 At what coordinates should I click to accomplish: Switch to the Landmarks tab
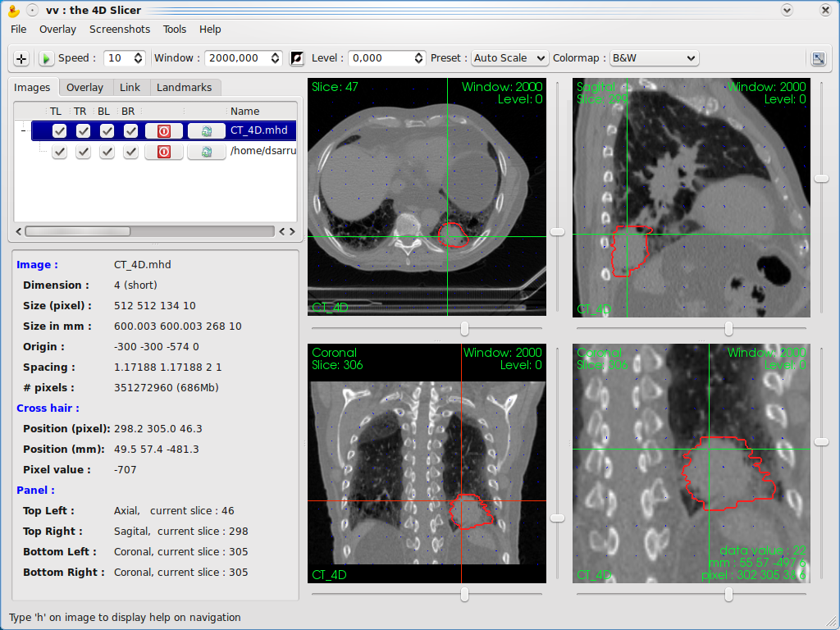184,87
